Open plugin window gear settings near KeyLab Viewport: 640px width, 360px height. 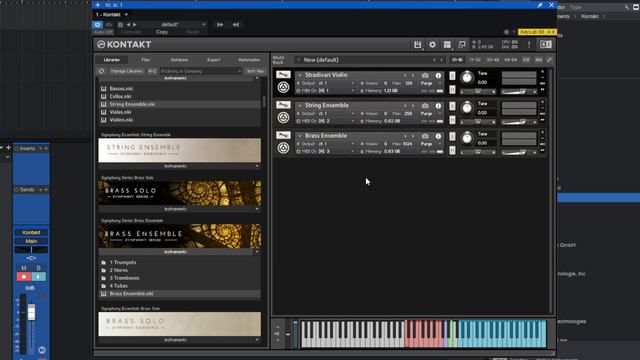tap(507, 32)
